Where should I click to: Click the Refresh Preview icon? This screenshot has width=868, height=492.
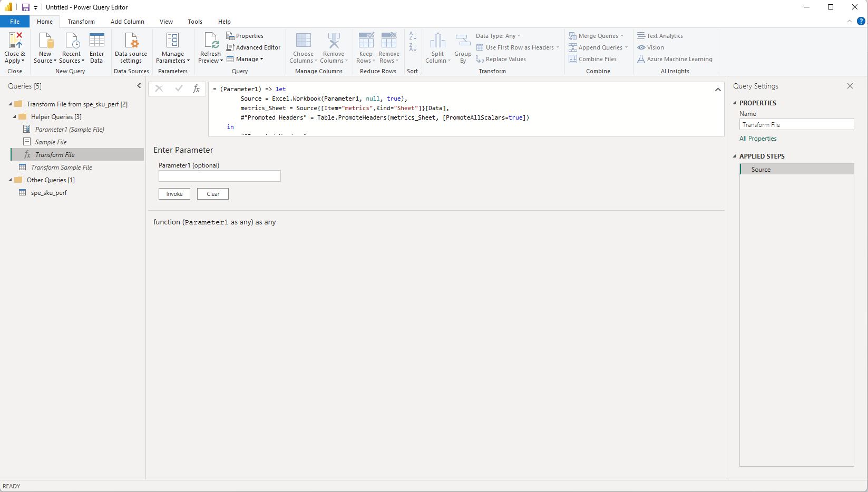pyautogui.click(x=211, y=41)
